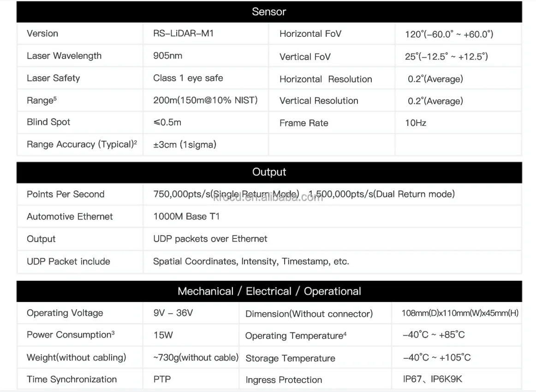Select the 9V – 36V operating voltage value
536x392 pixels.
pos(173,313)
